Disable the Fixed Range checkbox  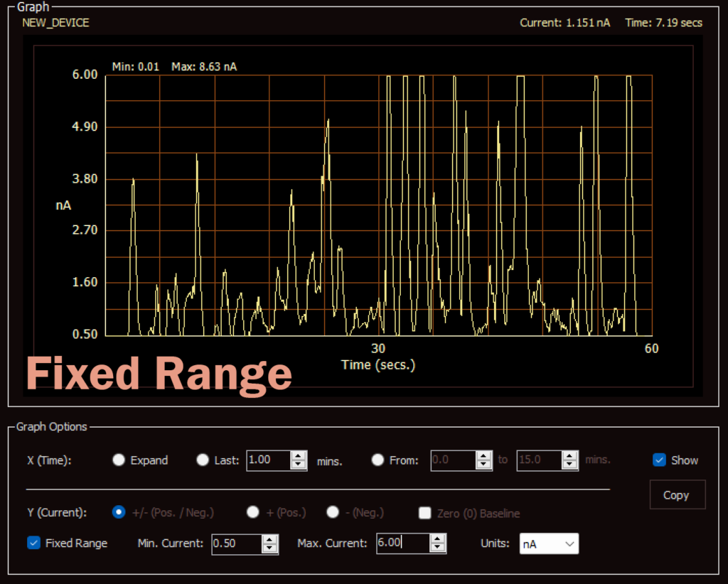tap(33, 544)
